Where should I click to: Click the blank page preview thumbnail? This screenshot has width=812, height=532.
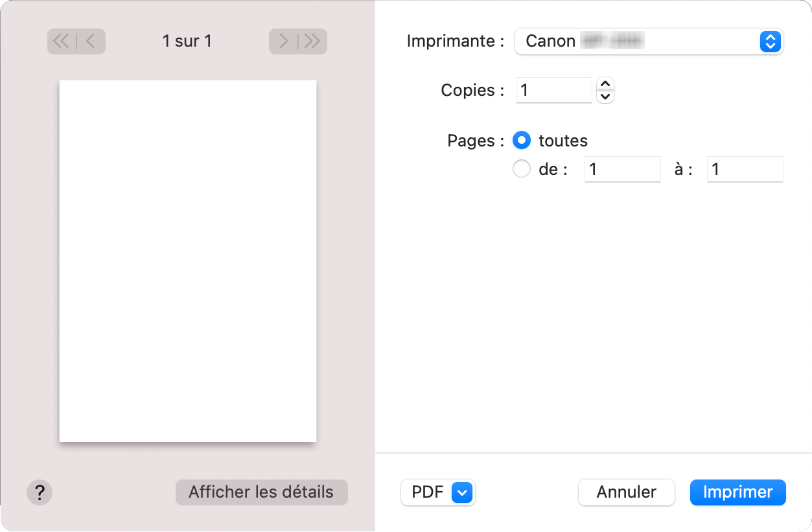[x=187, y=260]
